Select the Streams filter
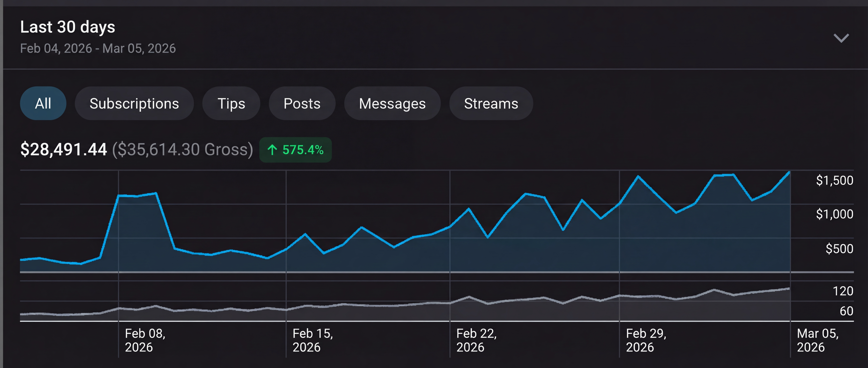The height and width of the screenshot is (368, 868). coord(491,103)
